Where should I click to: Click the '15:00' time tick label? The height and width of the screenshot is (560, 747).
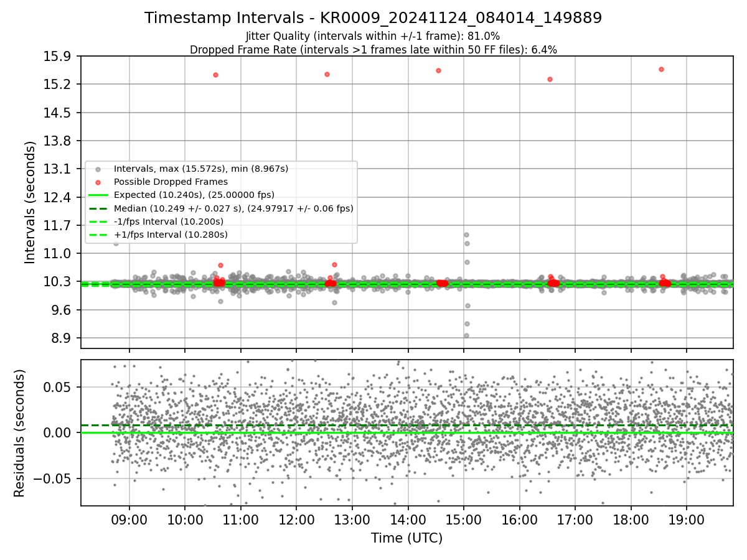464,520
